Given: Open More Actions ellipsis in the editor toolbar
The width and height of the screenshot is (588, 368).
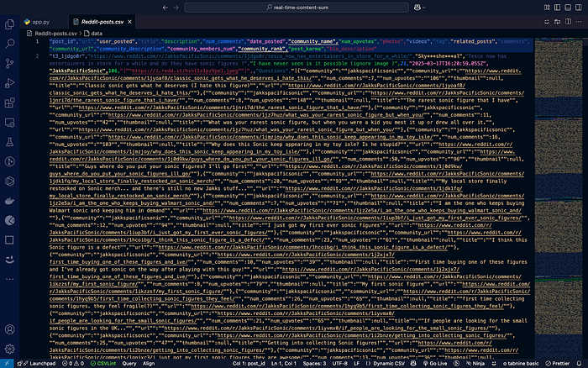Looking at the screenshot, I should point(579,22).
